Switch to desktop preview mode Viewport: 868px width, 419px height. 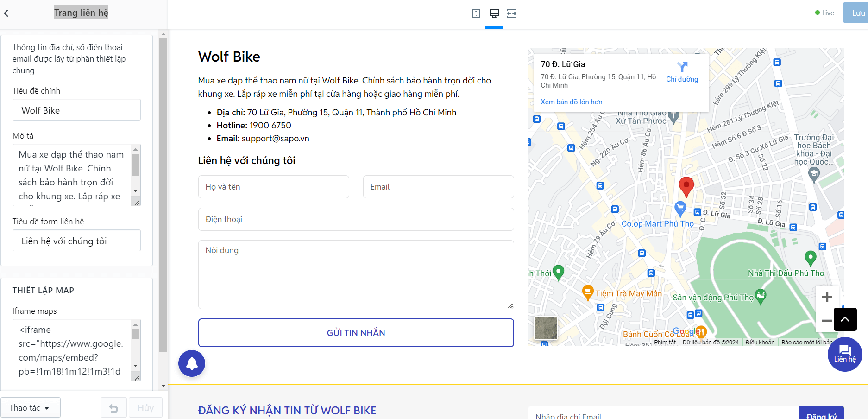[494, 13]
